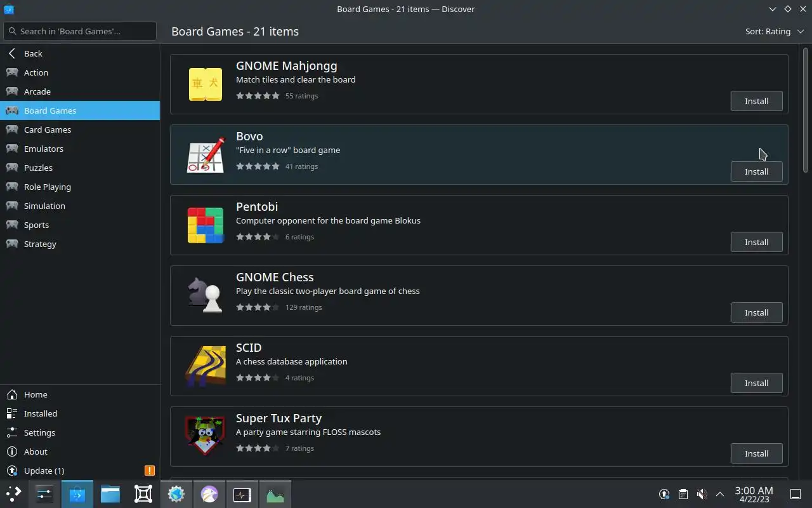Click the GNOME Mahjongg app icon
Image resolution: width=812 pixels, height=508 pixels.
206,84
